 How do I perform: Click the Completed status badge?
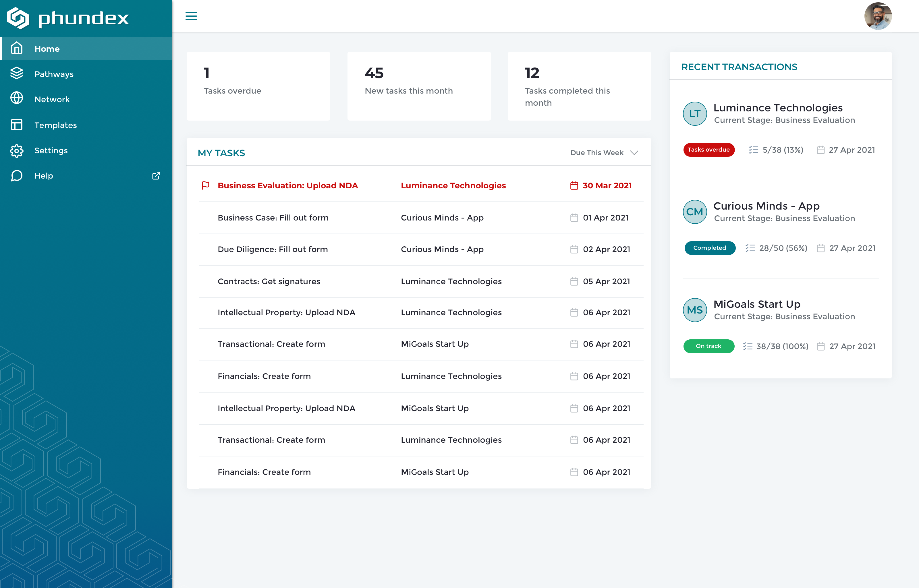[709, 248]
